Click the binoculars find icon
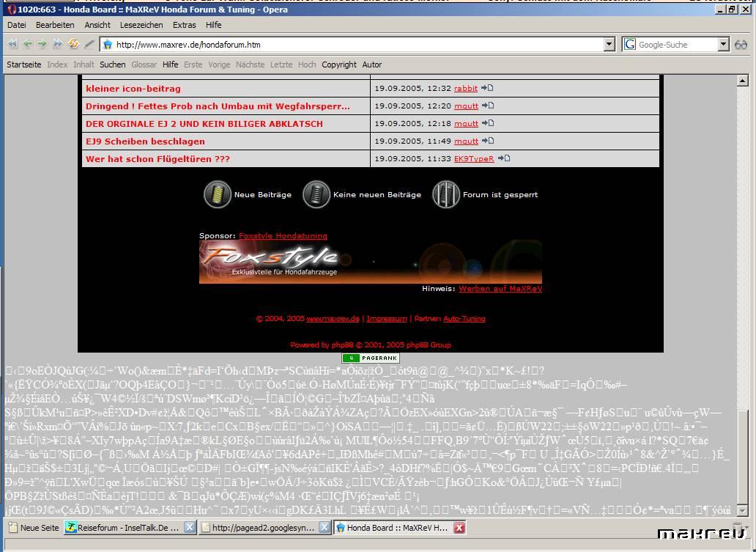Image resolution: width=756 pixels, height=552 pixels. pyautogui.click(x=741, y=45)
